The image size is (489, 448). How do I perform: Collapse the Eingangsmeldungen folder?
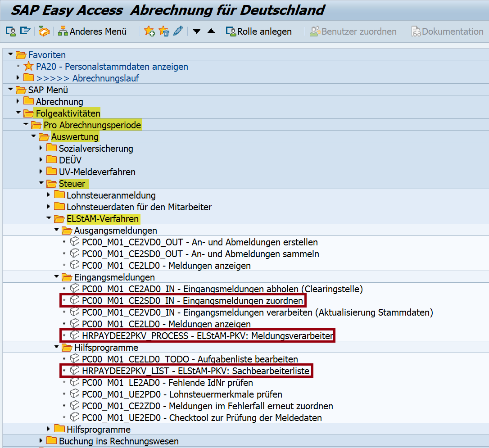pos(56,277)
